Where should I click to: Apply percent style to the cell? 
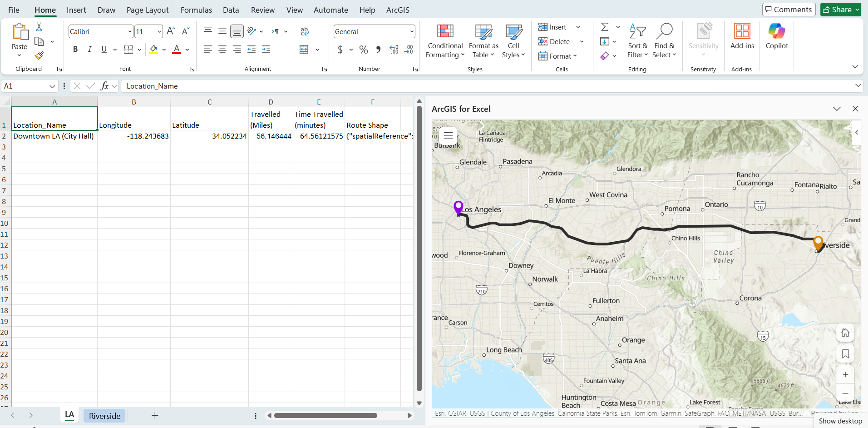point(364,50)
